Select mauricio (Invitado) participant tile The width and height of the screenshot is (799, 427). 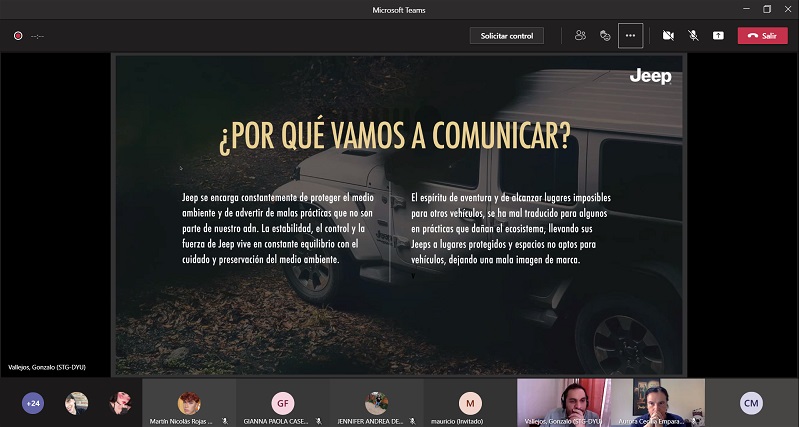click(470, 403)
